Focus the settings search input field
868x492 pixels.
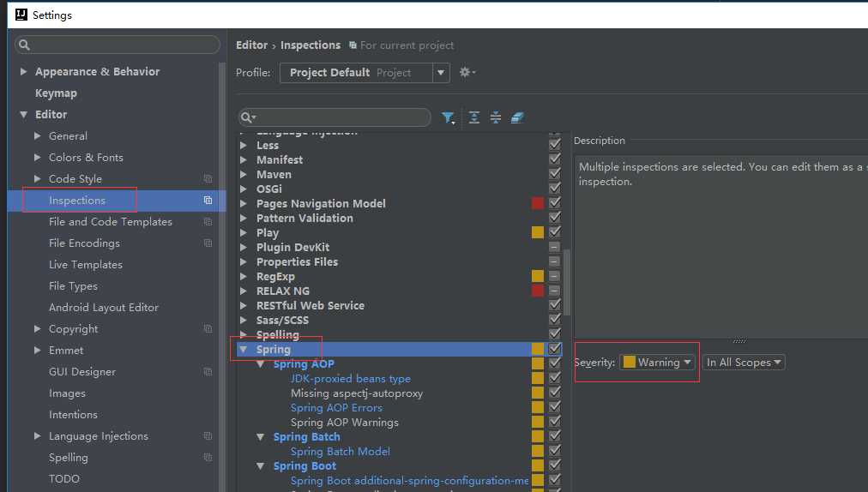pos(118,45)
